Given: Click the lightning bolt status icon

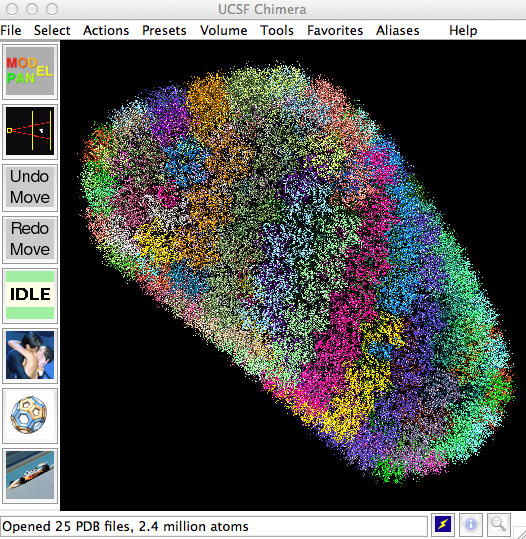Looking at the screenshot, I should [x=443, y=525].
